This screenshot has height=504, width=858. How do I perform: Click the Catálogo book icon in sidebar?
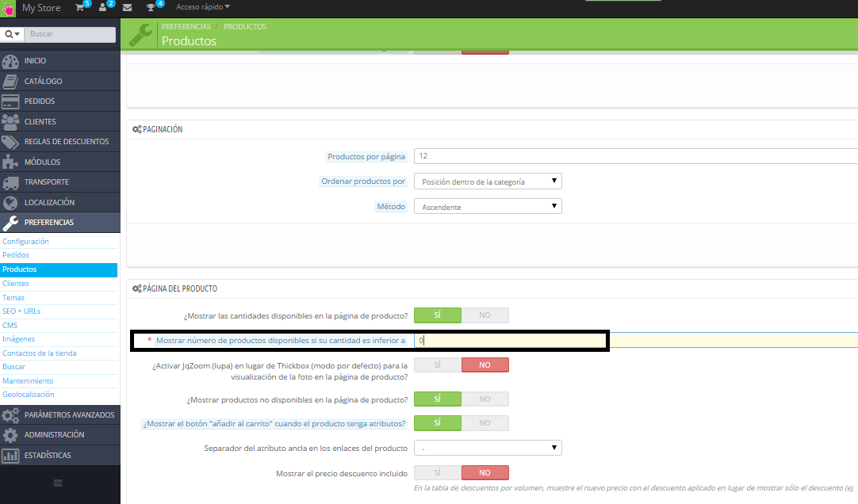pos(10,81)
